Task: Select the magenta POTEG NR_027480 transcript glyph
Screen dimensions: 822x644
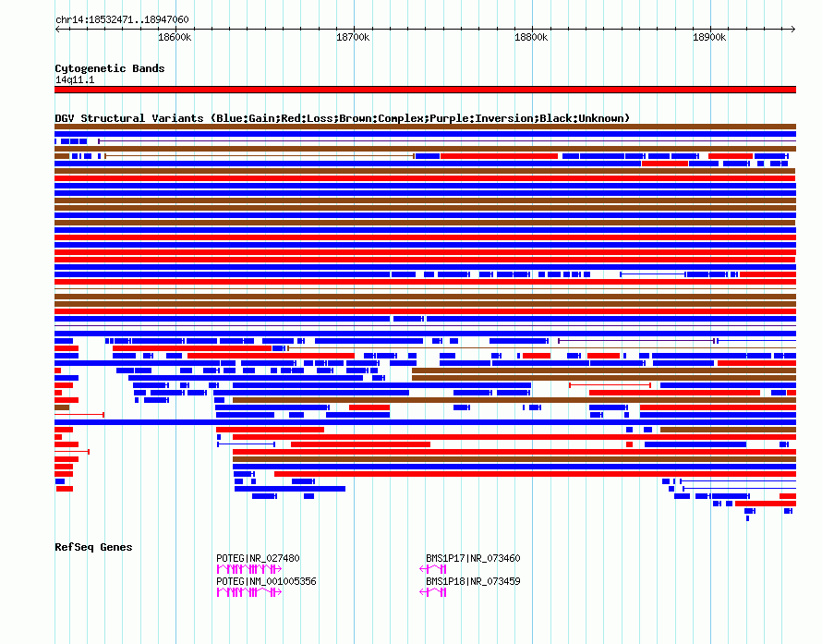Action: 249,569
